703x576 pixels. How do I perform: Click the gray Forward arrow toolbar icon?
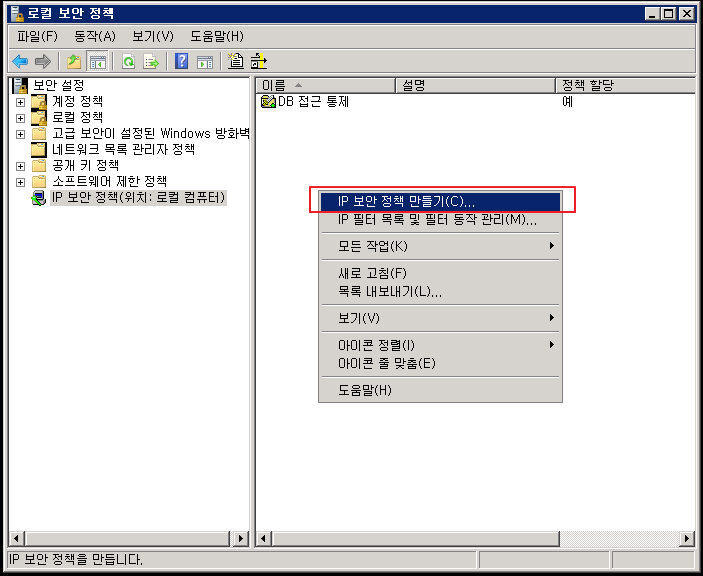click(x=43, y=61)
